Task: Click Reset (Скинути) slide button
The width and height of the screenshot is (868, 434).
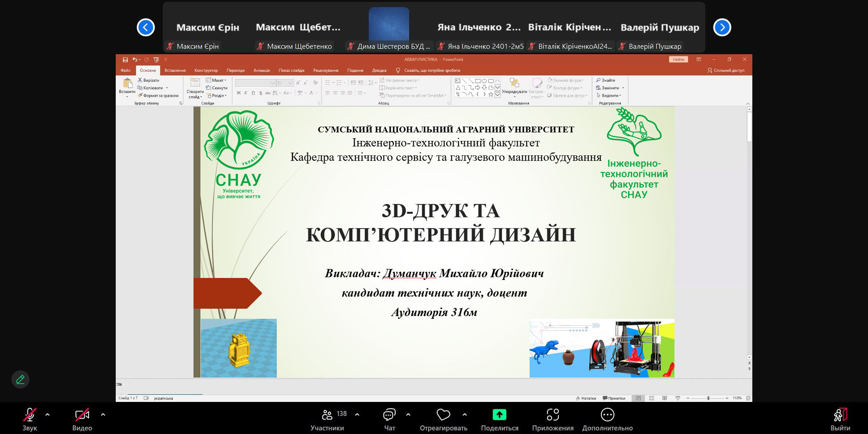Action: coord(217,88)
